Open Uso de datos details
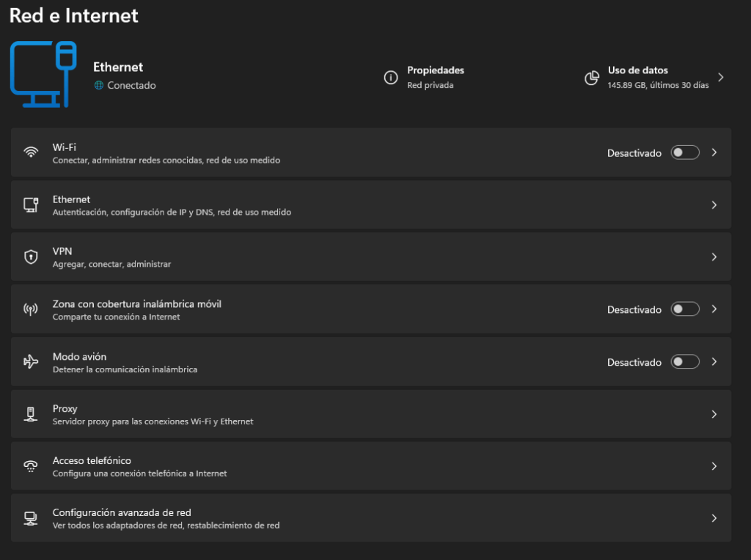 pyautogui.click(x=637, y=70)
